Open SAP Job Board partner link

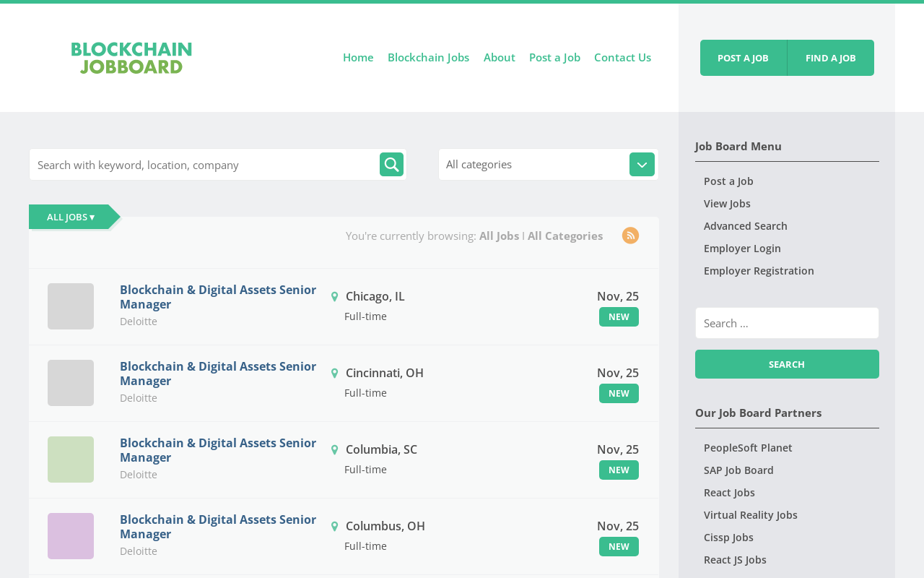pos(738,470)
